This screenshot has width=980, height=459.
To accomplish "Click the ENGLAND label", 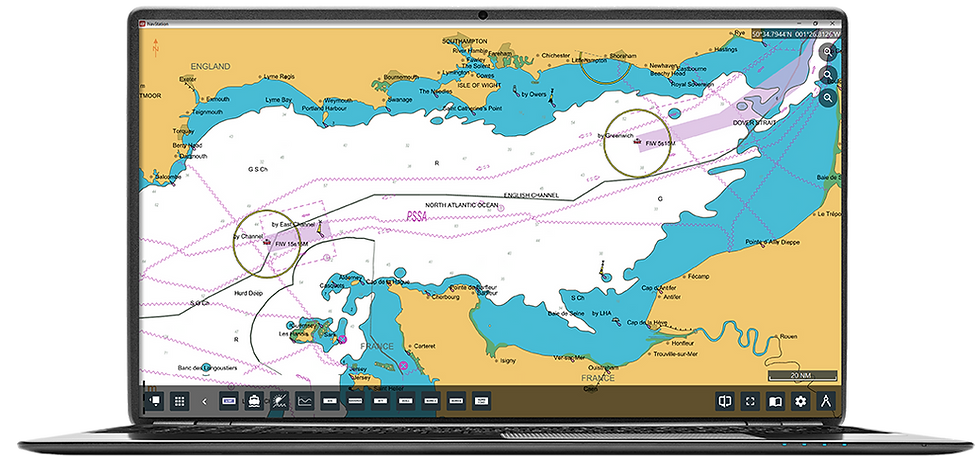I will tap(211, 66).
